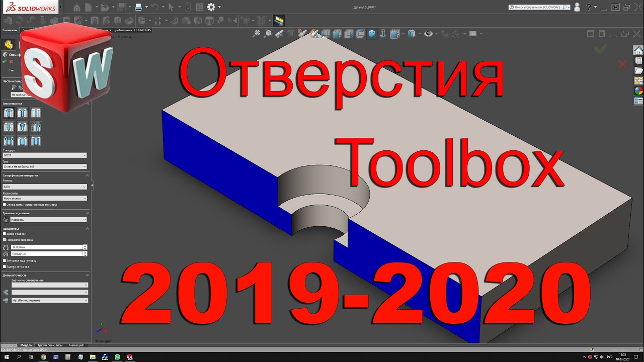Select the plain Hole type icon

[x=36, y=113]
